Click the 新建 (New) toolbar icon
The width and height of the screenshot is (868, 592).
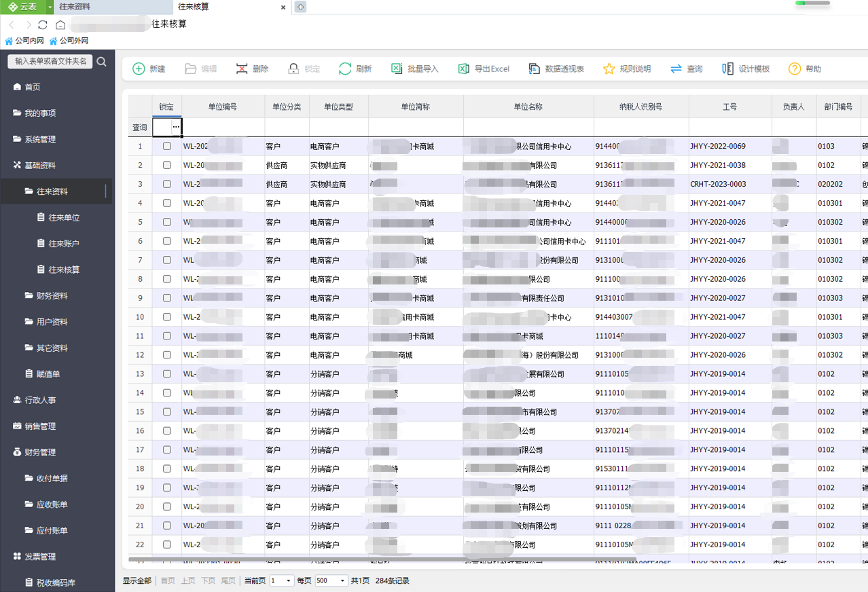tap(139, 69)
